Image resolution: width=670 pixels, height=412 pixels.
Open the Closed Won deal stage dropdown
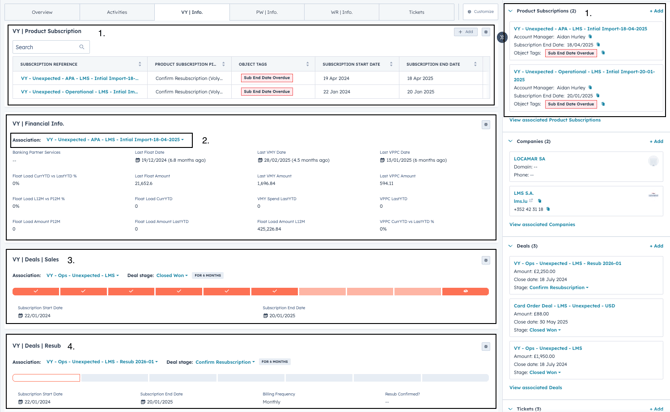(172, 276)
